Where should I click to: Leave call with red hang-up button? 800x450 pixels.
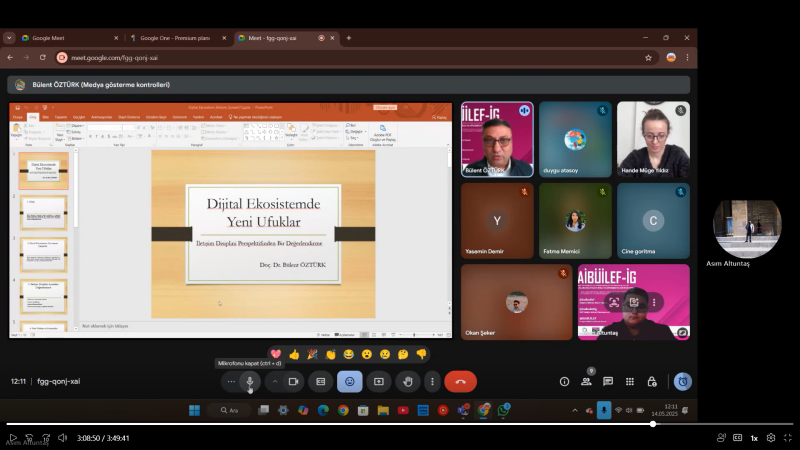pyautogui.click(x=460, y=382)
